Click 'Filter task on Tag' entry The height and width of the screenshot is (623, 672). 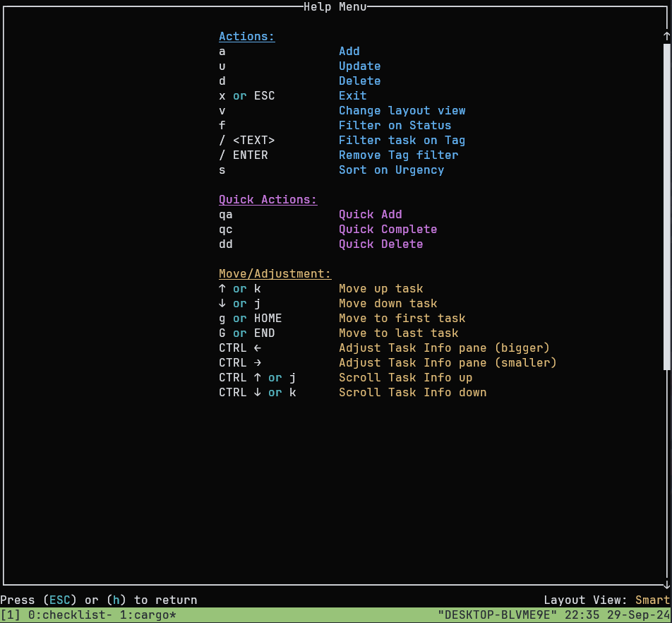click(402, 140)
